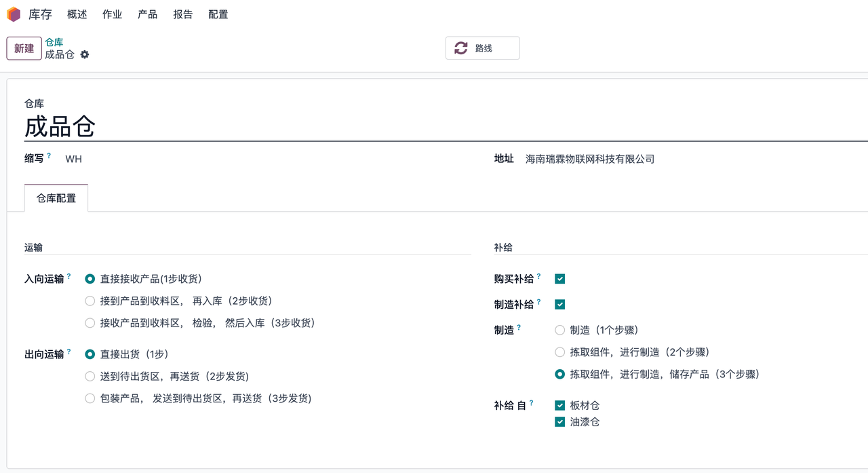868x473 pixels.
Task: Show help tooltip for 补给 自
Action: pos(531,403)
